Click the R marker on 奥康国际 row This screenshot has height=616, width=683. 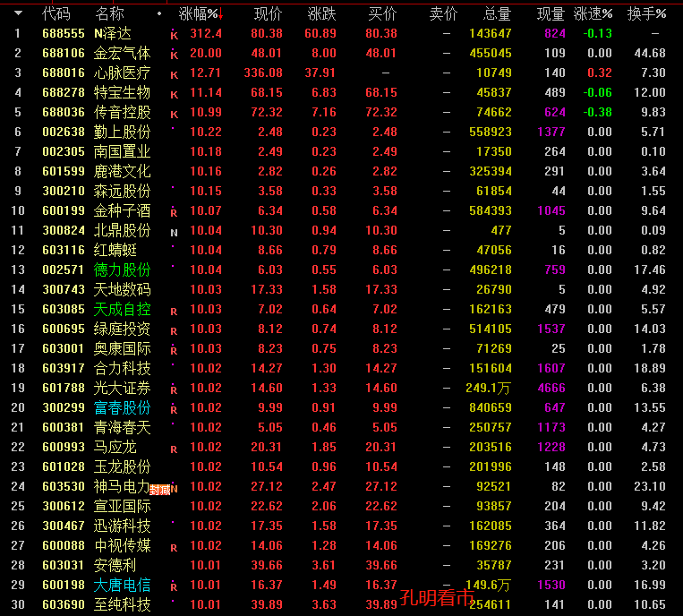click(x=174, y=350)
